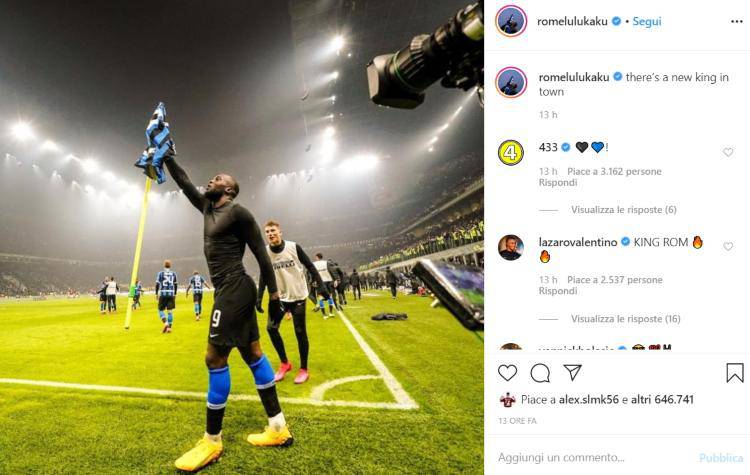This screenshot has width=750, height=475.
Task: Like the 433 comment heart
Action: (728, 152)
